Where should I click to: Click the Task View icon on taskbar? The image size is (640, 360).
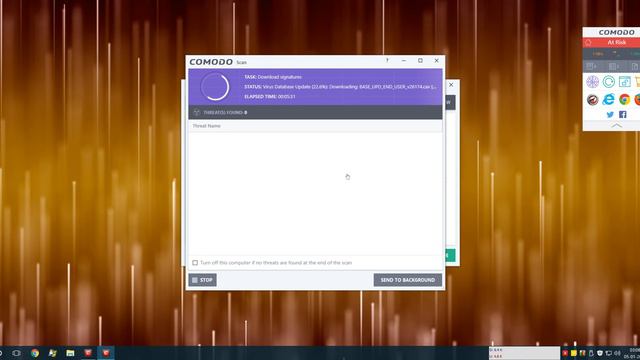pos(16,353)
